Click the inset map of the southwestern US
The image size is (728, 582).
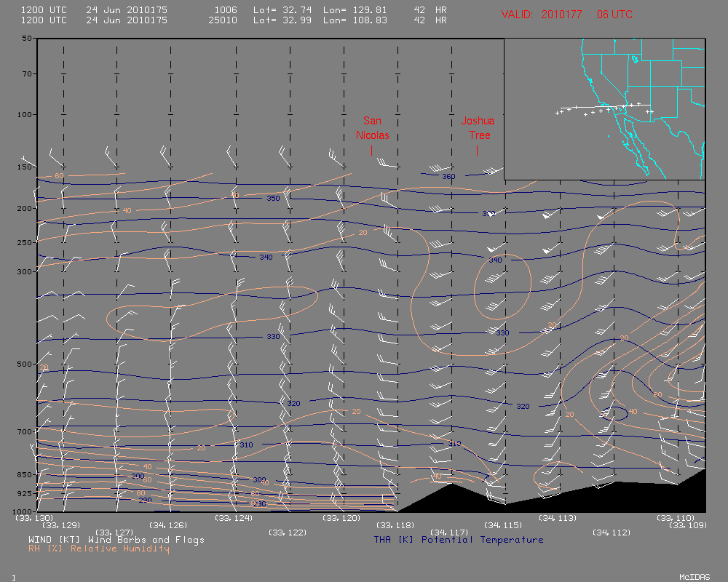pos(604,109)
